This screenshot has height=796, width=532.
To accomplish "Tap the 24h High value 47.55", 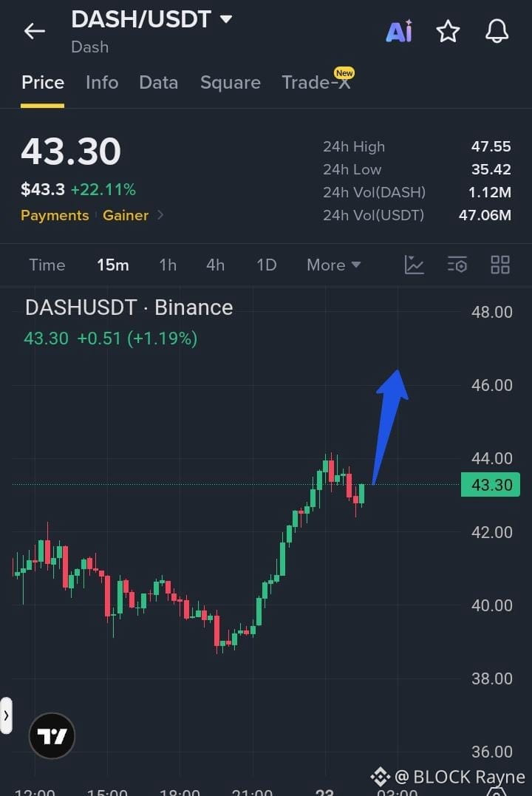I will [x=491, y=147].
